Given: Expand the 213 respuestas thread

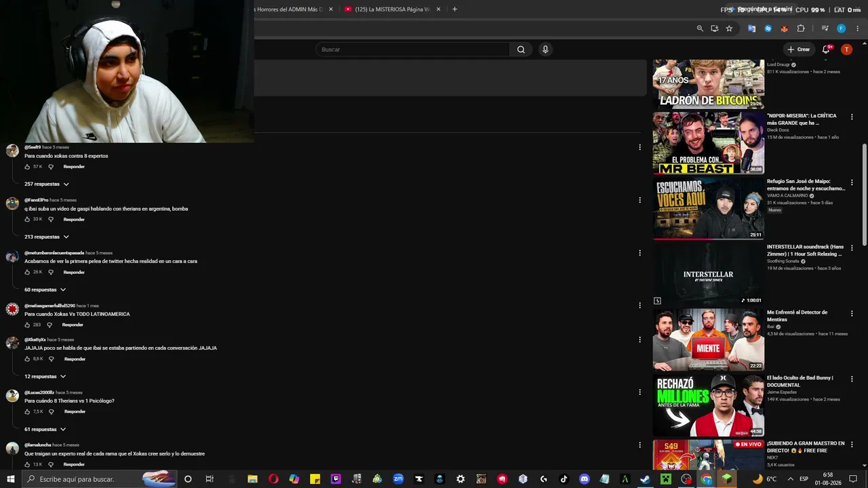Looking at the screenshot, I should [x=47, y=237].
